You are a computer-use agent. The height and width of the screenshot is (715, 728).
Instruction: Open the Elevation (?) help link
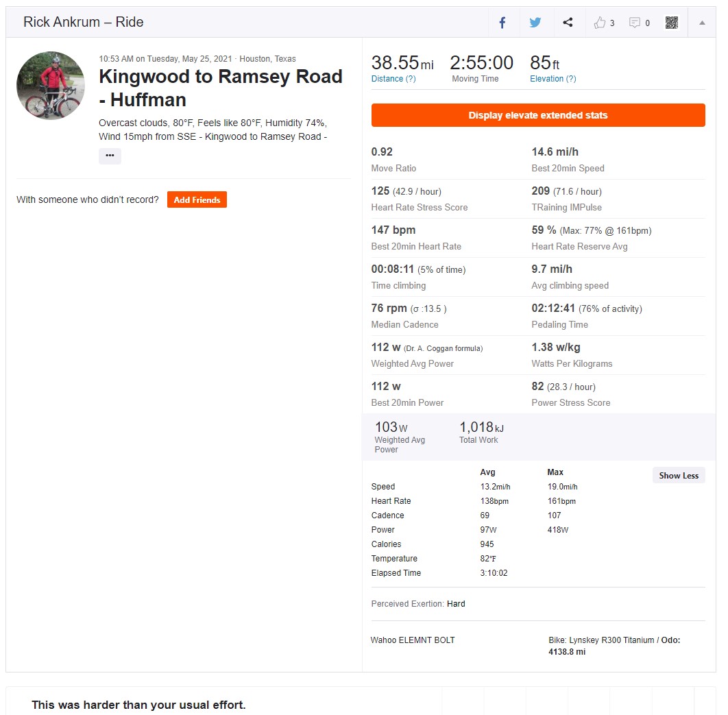click(x=553, y=79)
